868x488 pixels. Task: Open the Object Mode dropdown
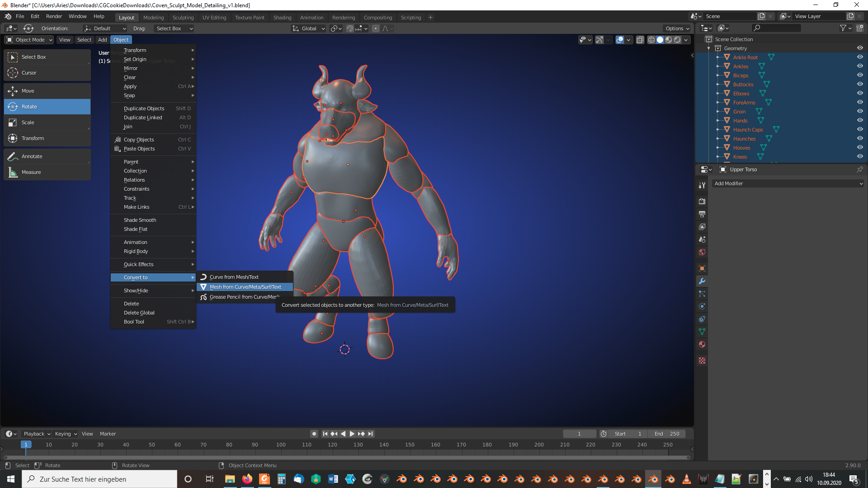point(29,40)
